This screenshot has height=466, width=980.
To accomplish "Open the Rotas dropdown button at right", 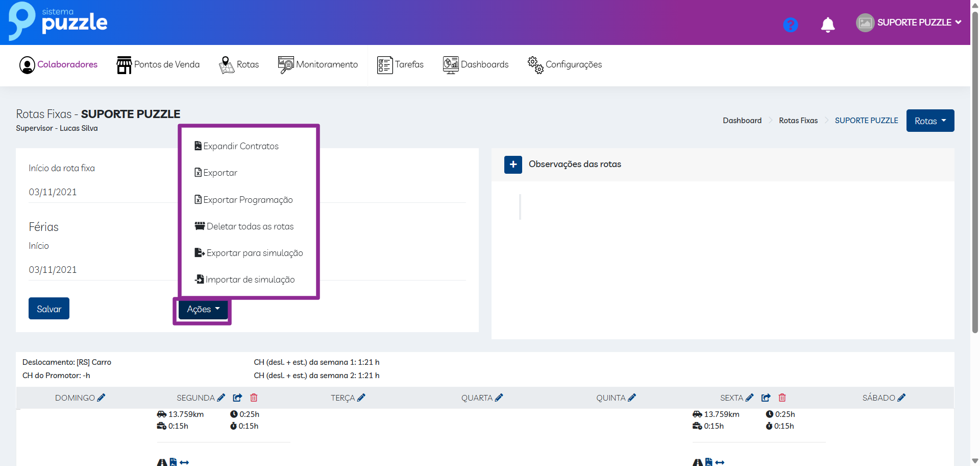I will pos(930,121).
